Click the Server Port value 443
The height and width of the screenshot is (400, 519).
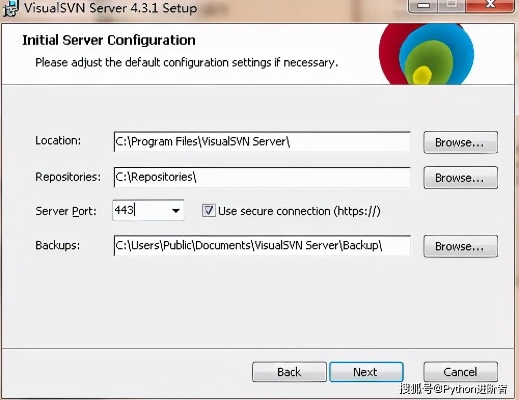pyautogui.click(x=124, y=210)
